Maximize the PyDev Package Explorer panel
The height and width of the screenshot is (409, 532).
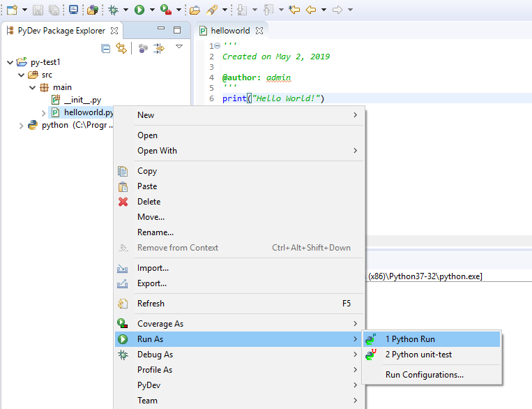[x=177, y=30]
